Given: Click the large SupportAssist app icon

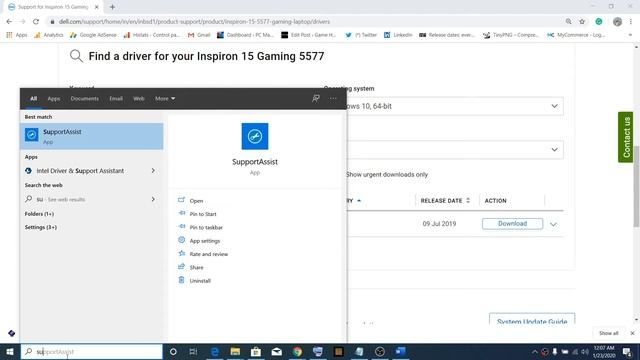Looking at the screenshot, I should [255, 136].
